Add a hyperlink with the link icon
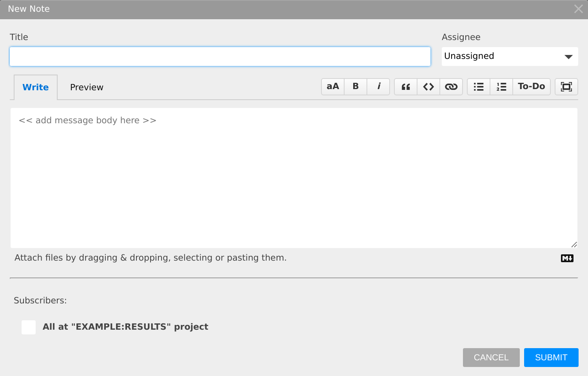 (x=451, y=87)
